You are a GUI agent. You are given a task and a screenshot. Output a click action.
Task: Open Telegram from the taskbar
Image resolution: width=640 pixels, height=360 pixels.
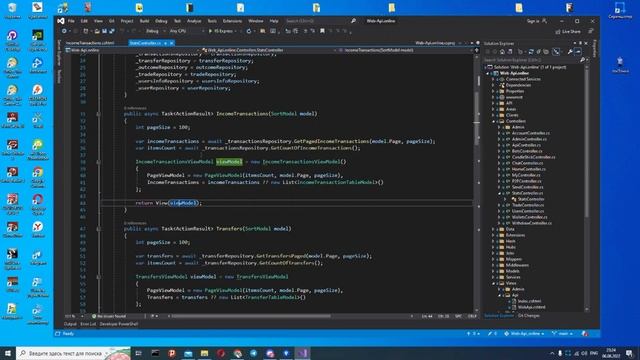click(x=253, y=353)
